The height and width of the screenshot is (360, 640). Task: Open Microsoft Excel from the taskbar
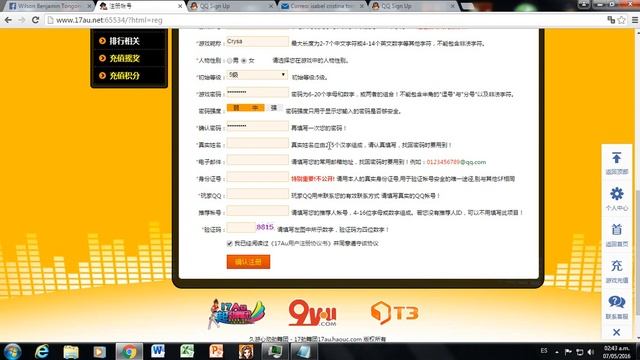pyautogui.click(x=187, y=351)
